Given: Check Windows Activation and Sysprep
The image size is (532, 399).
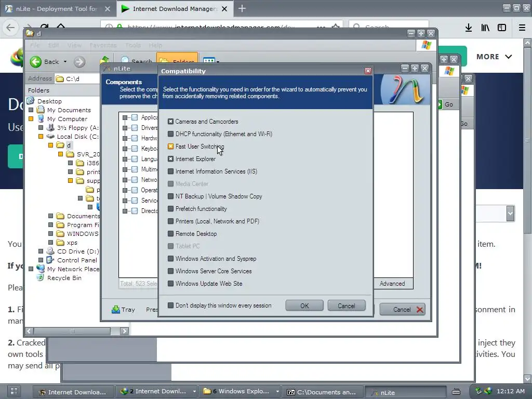Looking at the screenshot, I should coord(170,259).
